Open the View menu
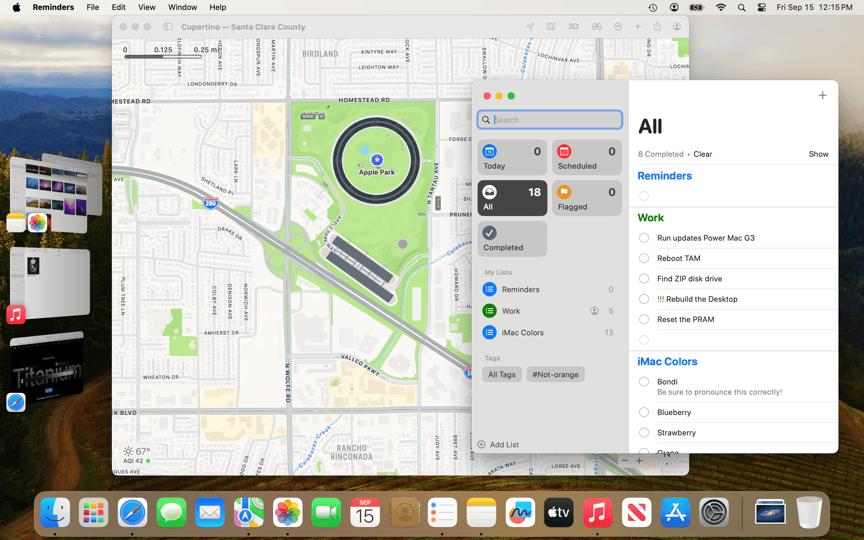864x540 pixels. coord(147,7)
